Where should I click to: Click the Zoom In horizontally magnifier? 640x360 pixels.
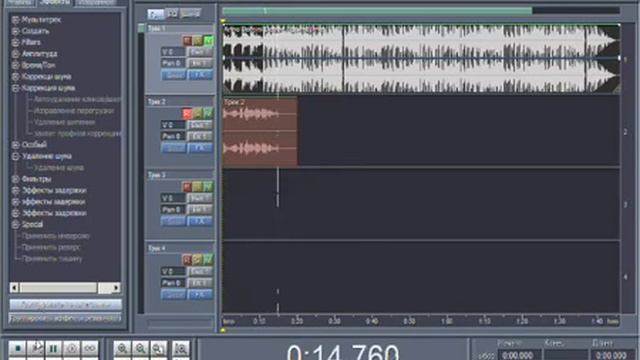pos(122,349)
